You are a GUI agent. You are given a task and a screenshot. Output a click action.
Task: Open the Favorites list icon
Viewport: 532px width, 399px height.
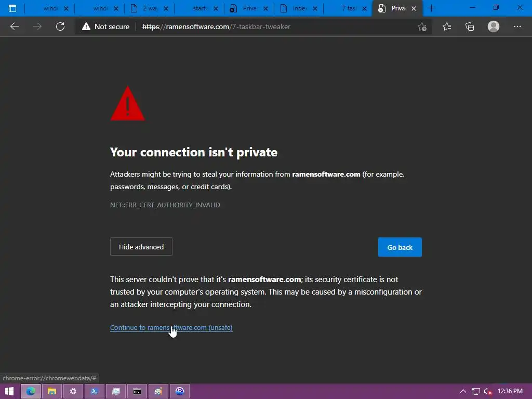point(447,26)
